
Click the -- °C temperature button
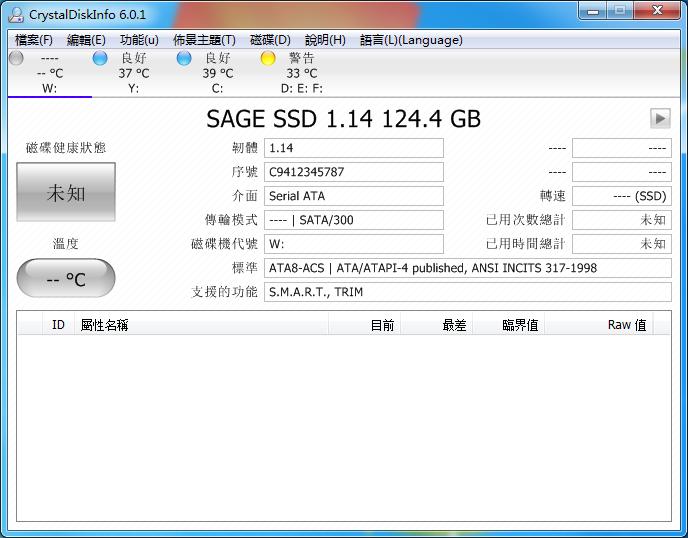[x=66, y=279]
